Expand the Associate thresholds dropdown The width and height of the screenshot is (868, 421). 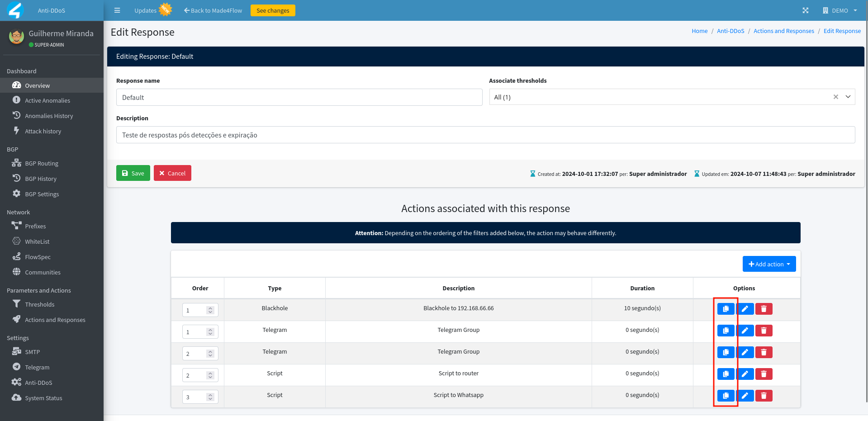tap(848, 97)
